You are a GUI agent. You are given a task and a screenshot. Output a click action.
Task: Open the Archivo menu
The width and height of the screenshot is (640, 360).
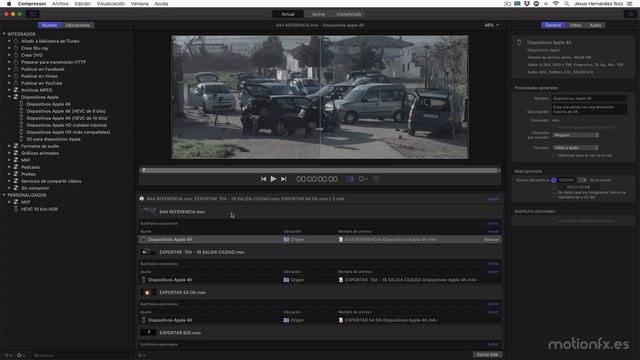(x=60, y=4)
